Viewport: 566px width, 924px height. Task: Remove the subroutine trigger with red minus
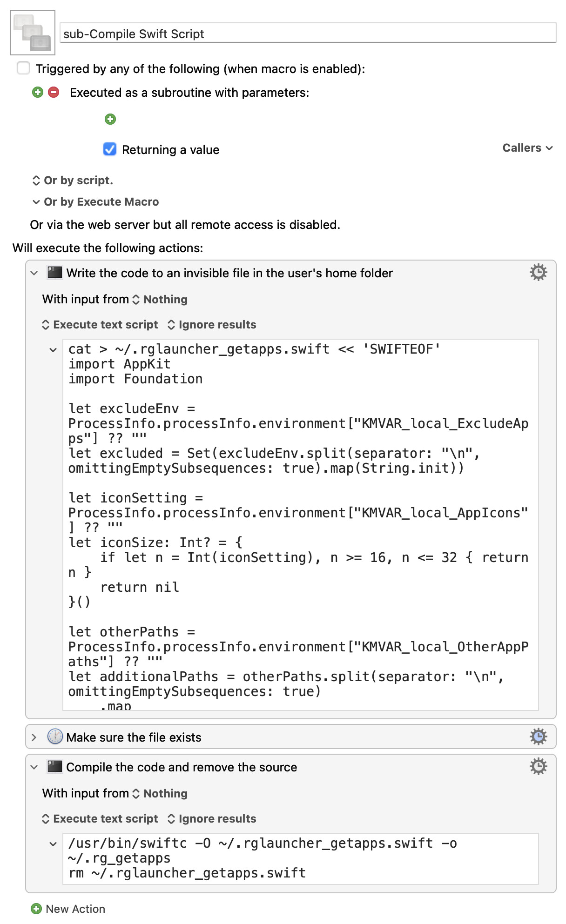tap(54, 92)
